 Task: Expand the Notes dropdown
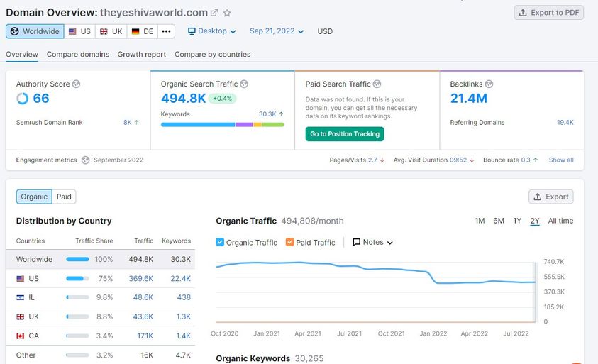coord(372,242)
